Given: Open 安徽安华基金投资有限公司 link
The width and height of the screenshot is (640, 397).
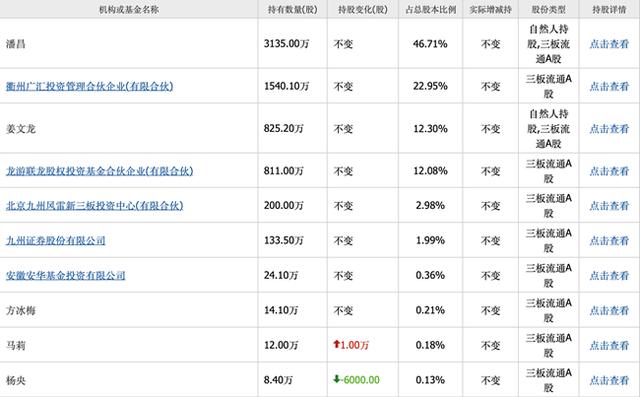Looking at the screenshot, I should (65, 275).
